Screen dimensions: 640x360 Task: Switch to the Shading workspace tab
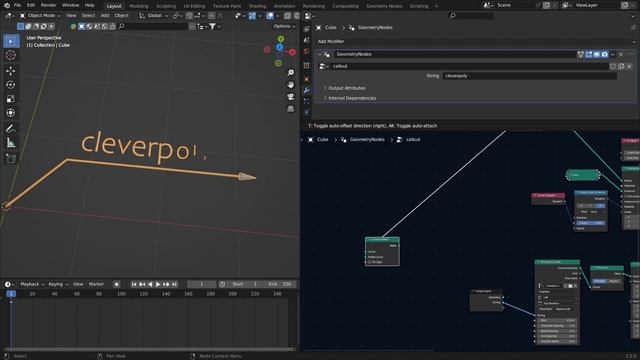[257, 6]
